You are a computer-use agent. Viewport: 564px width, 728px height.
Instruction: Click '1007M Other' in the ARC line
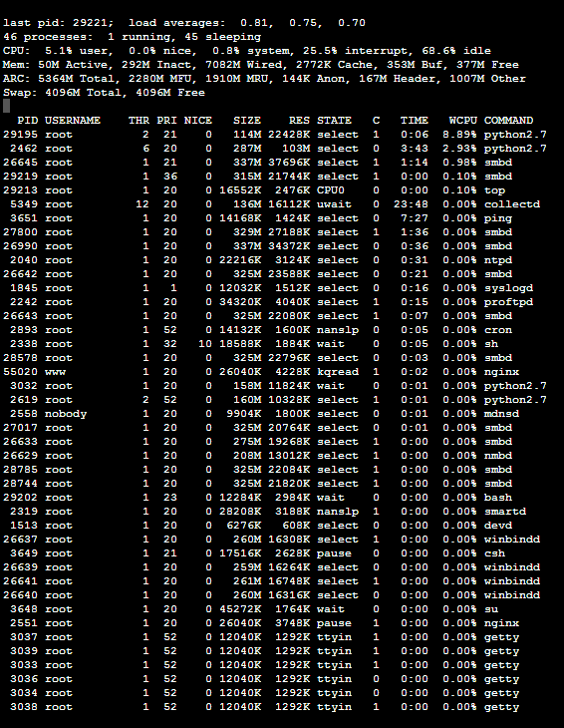[487, 79]
